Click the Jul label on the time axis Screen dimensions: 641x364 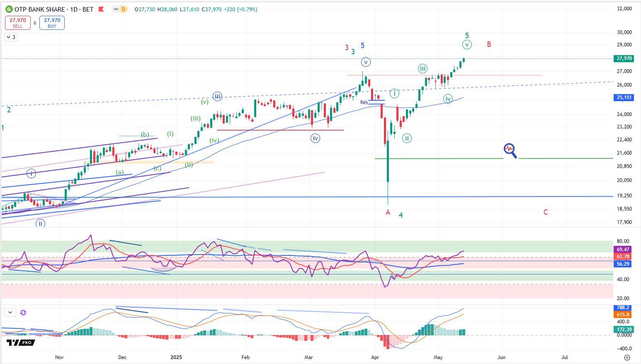pyautogui.click(x=565, y=357)
